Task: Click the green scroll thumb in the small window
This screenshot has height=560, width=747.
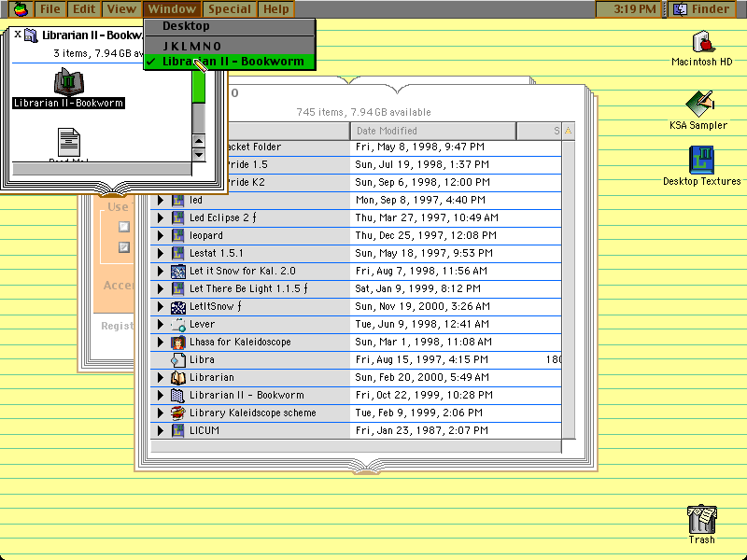Action: tap(199, 86)
